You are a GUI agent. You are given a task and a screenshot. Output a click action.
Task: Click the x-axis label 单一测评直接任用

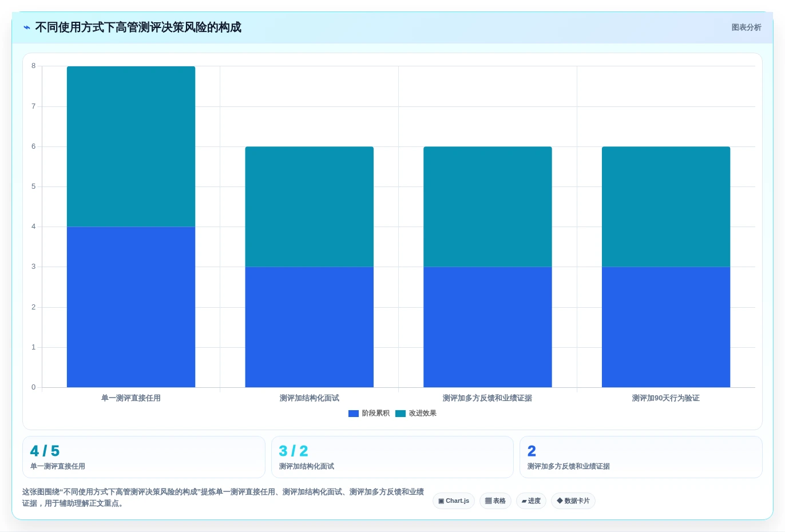pos(131,398)
